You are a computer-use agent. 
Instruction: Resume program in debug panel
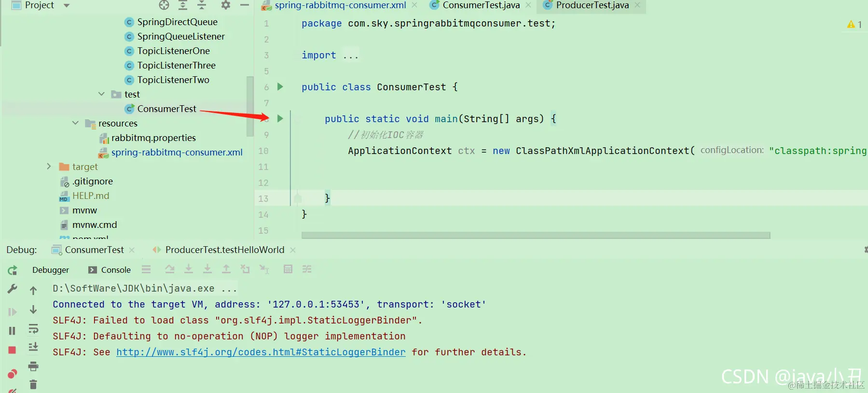tap(13, 312)
